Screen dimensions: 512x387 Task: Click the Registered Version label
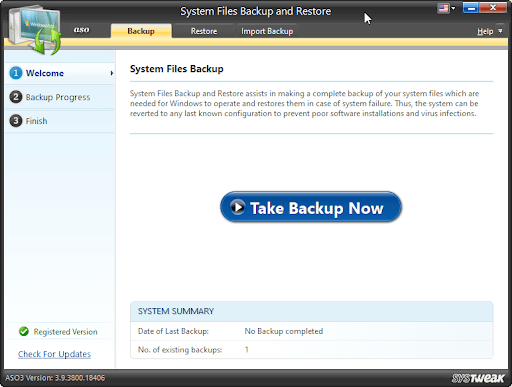[66, 332]
